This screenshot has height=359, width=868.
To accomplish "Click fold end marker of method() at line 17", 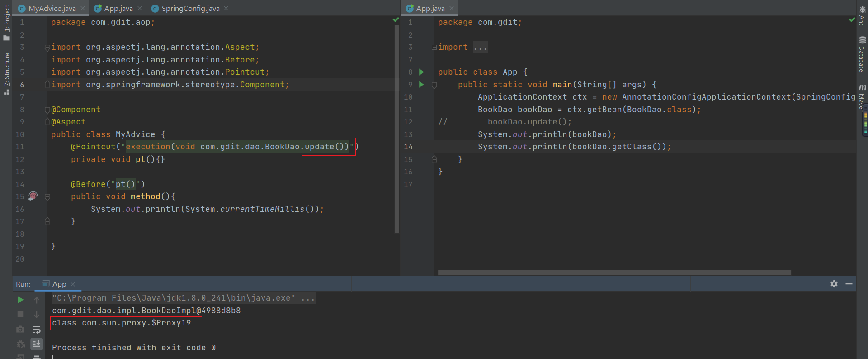I will [x=47, y=221].
